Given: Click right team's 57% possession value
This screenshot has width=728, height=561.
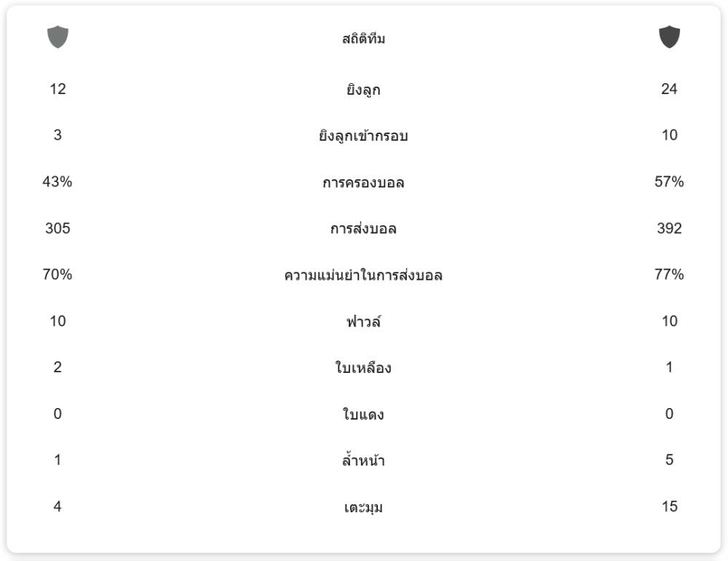Looking at the screenshot, I should (669, 182).
